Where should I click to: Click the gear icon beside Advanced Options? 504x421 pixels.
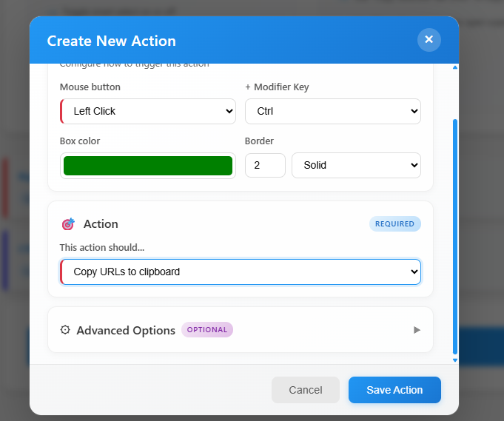(x=65, y=330)
